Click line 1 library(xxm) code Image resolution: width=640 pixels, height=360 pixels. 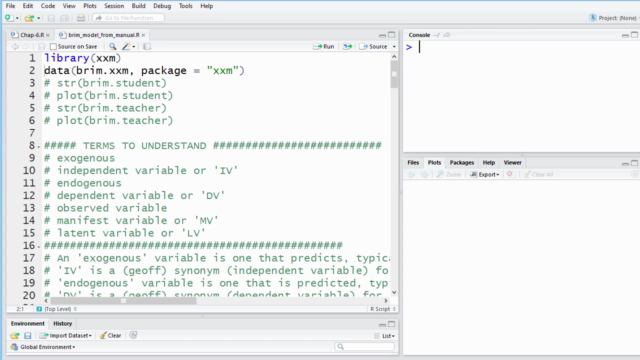[82, 58]
